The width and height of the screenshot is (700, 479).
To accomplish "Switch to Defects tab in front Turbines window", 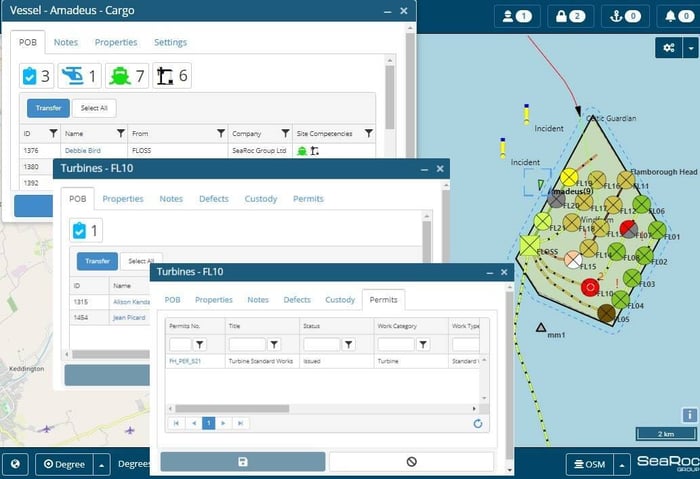I will coord(297,300).
